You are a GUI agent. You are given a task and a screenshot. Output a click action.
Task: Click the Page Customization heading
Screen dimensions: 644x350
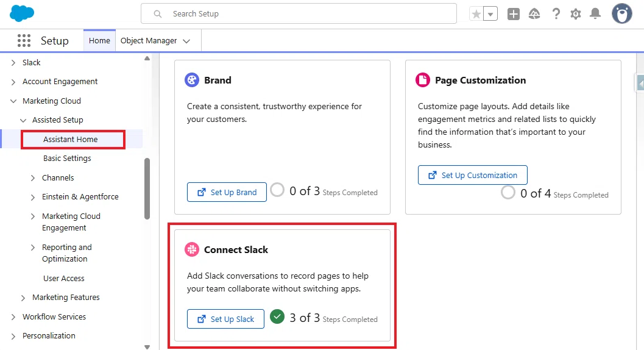(x=481, y=80)
